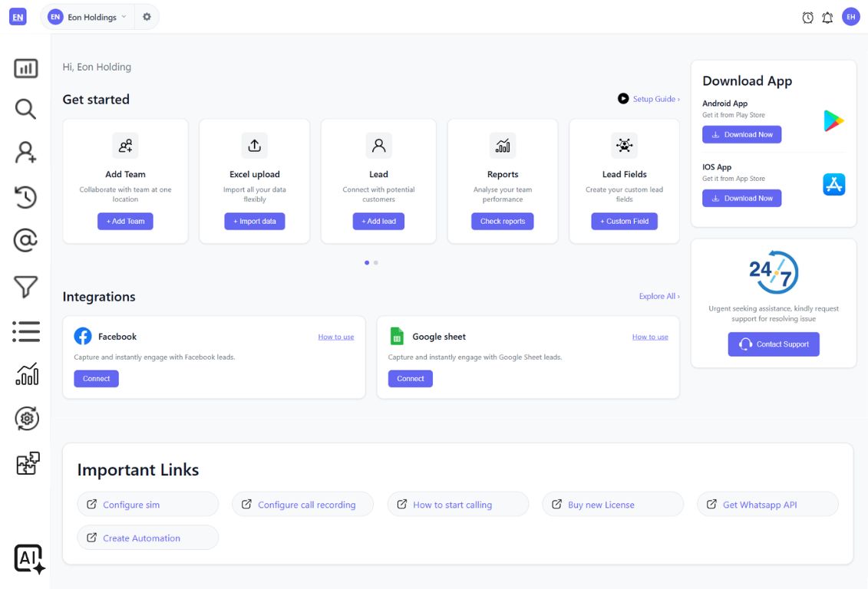
Task: Expand the Eon Holdings account dropdown
Action: point(87,17)
